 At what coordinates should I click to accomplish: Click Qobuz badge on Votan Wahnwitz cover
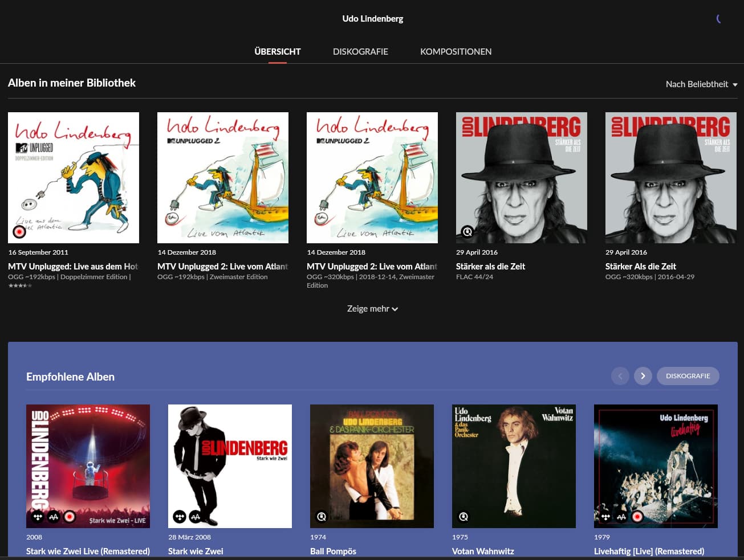click(464, 517)
